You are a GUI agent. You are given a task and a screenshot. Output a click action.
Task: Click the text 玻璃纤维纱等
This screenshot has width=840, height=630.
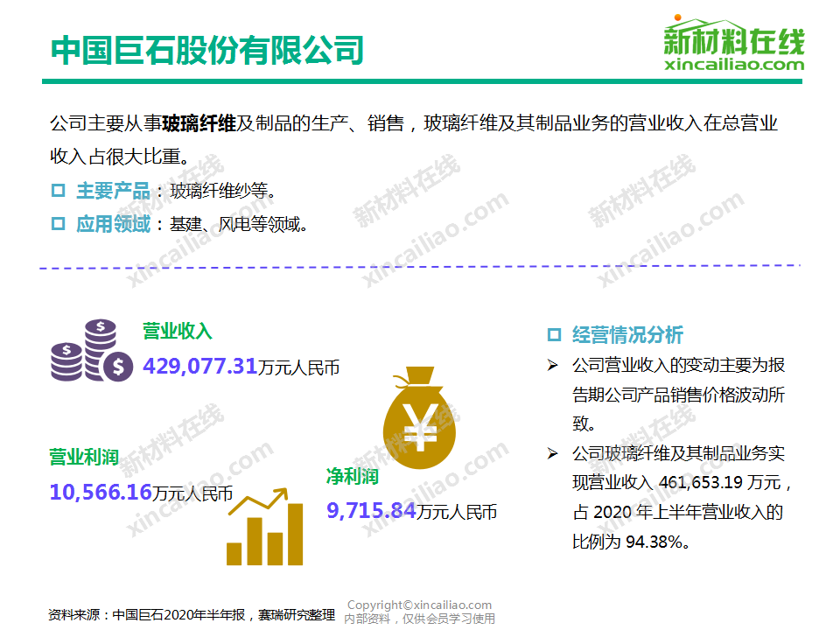coord(222,191)
